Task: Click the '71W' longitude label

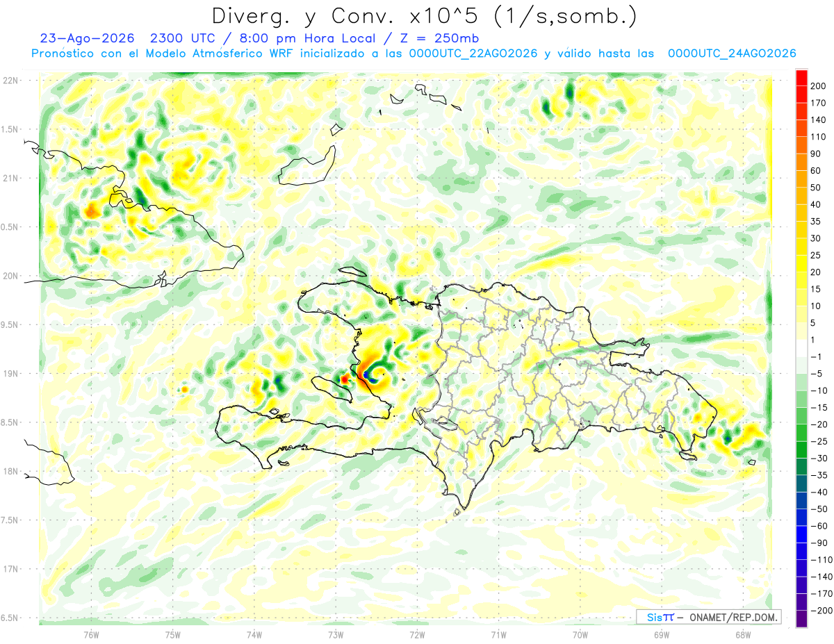Action: (498, 635)
